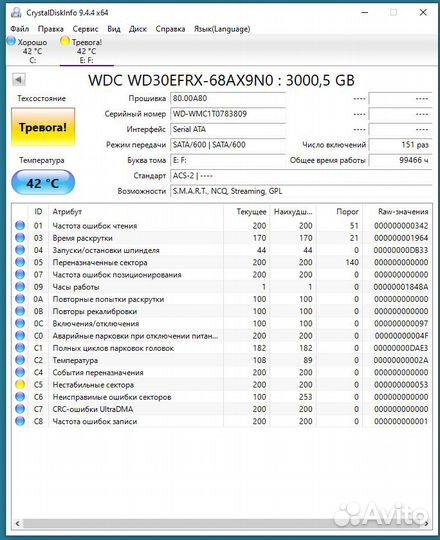Close the CrystalDiskInfo window
The width and height of the screenshot is (440, 540).
coord(423,13)
